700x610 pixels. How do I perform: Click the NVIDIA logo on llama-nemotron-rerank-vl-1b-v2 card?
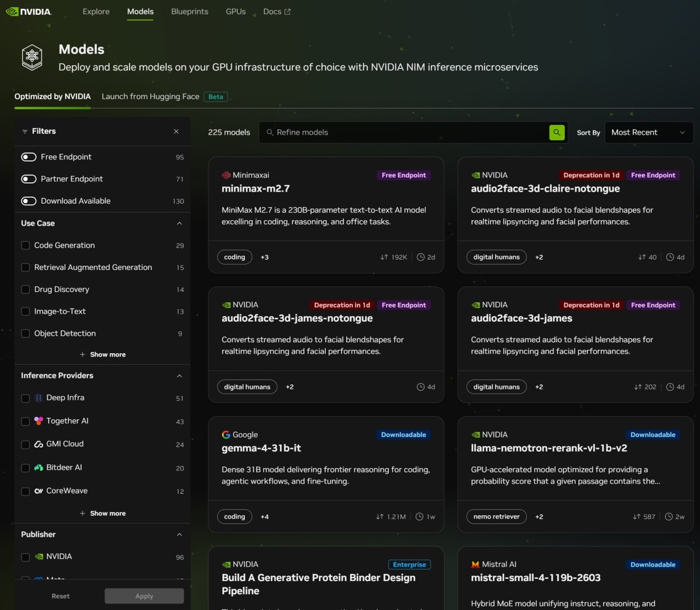click(475, 435)
